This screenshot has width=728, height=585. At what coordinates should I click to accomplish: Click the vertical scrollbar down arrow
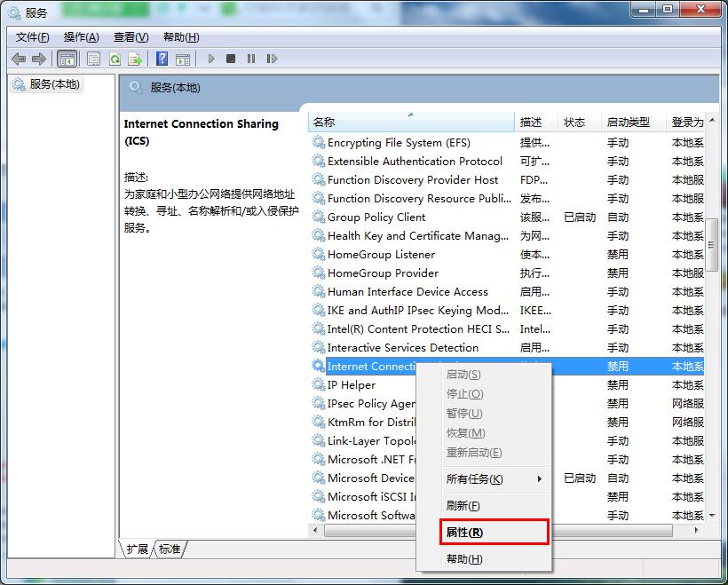click(x=712, y=515)
